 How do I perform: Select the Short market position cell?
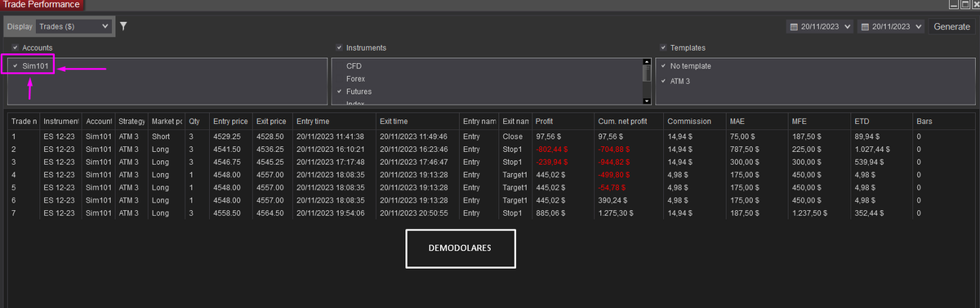point(162,136)
